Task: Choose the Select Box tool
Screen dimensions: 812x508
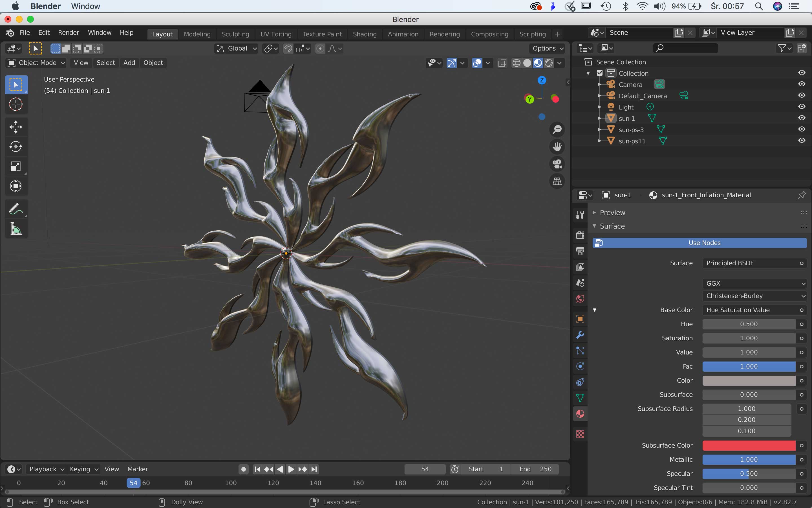Action: pyautogui.click(x=16, y=85)
